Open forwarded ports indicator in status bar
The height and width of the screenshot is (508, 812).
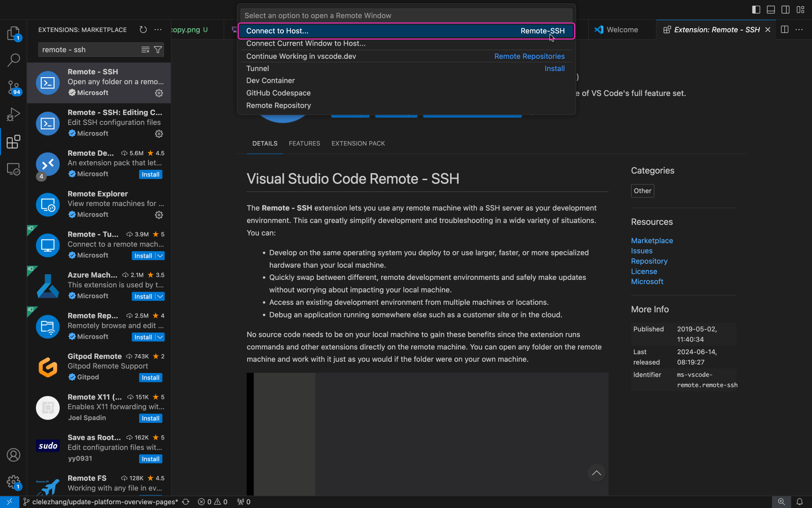point(244,502)
